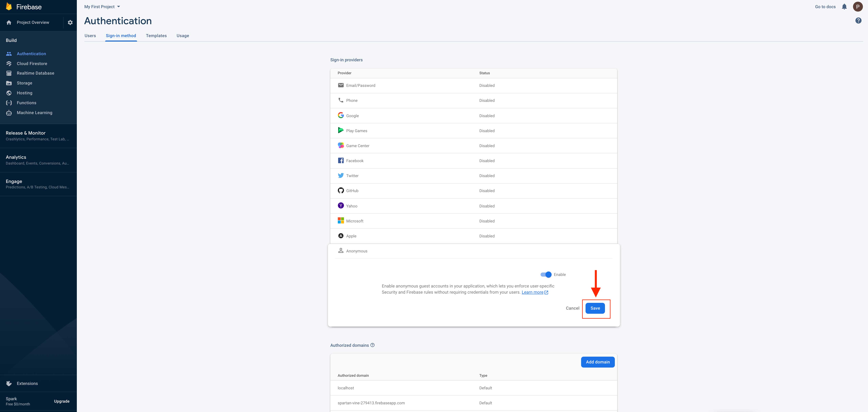This screenshot has width=868, height=412.
Task: Toggle the Anonymous Enable switch
Action: click(546, 275)
